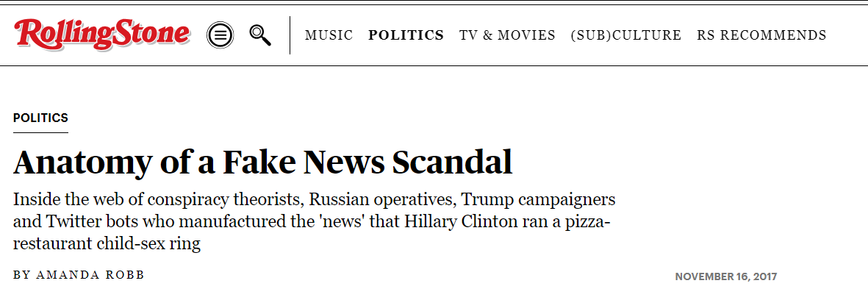Visit the RS Recommends section

(x=761, y=35)
